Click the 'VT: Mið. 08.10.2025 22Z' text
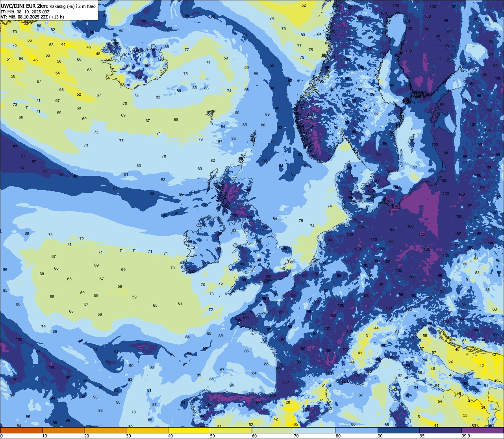This screenshot has height=439, width=504. (24, 17)
